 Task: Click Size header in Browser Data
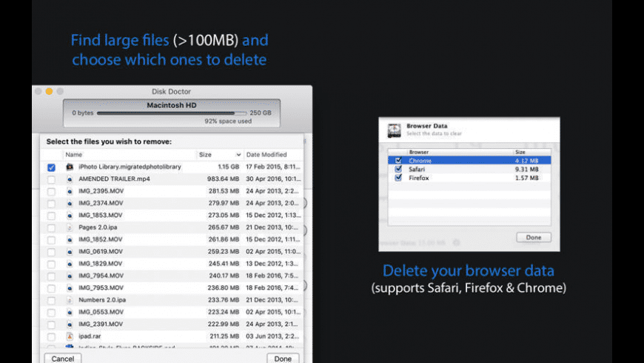point(520,152)
